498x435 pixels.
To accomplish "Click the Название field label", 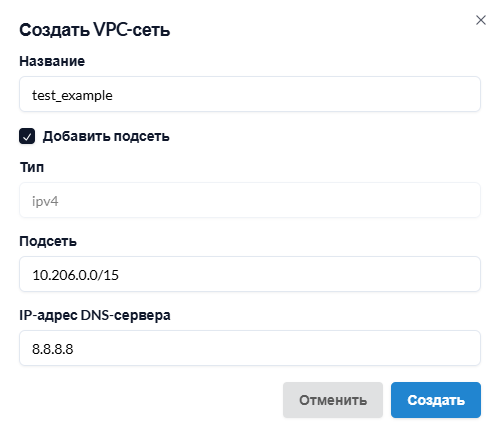I will (x=52, y=61).
